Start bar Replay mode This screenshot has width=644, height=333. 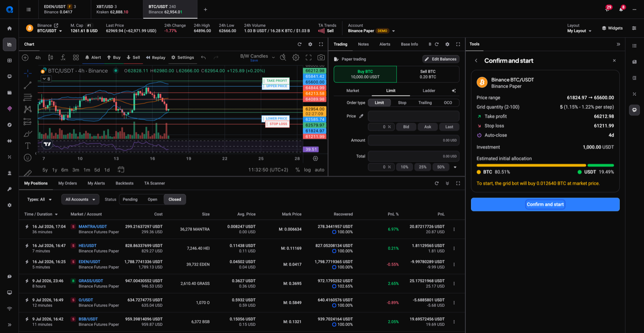click(x=155, y=57)
